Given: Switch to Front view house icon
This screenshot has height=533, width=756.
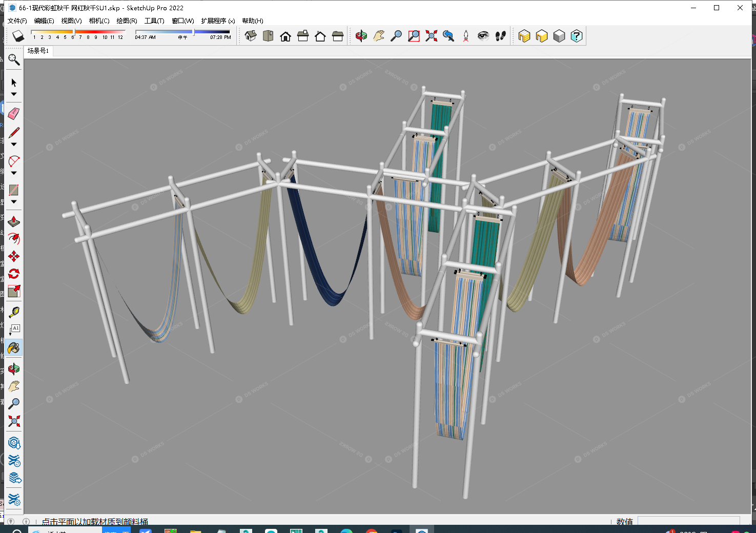Looking at the screenshot, I should click(x=285, y=36).
